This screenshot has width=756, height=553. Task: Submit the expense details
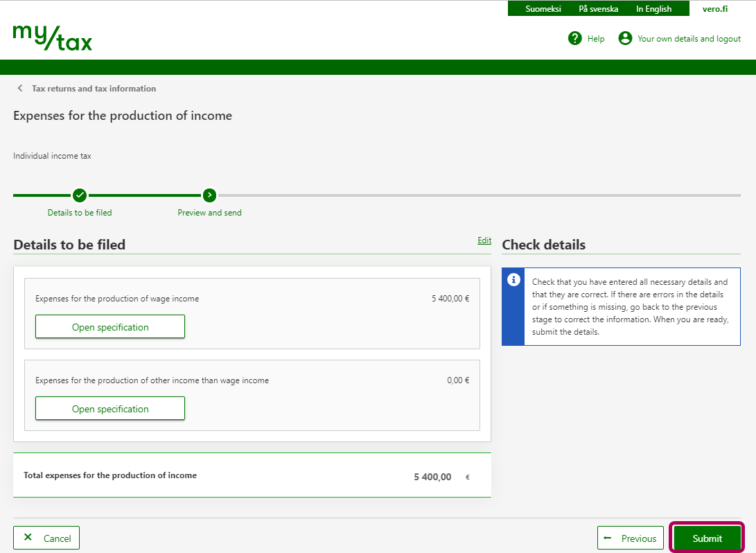[x=707, y=538]
